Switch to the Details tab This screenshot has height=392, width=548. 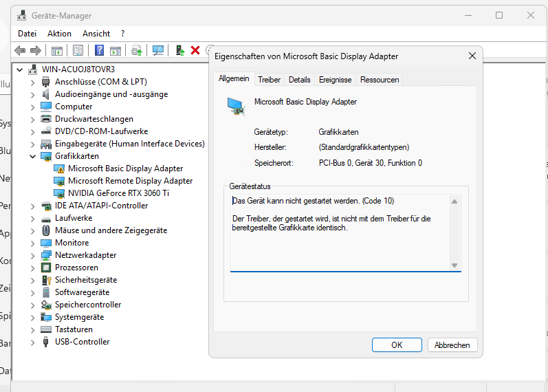300,80
